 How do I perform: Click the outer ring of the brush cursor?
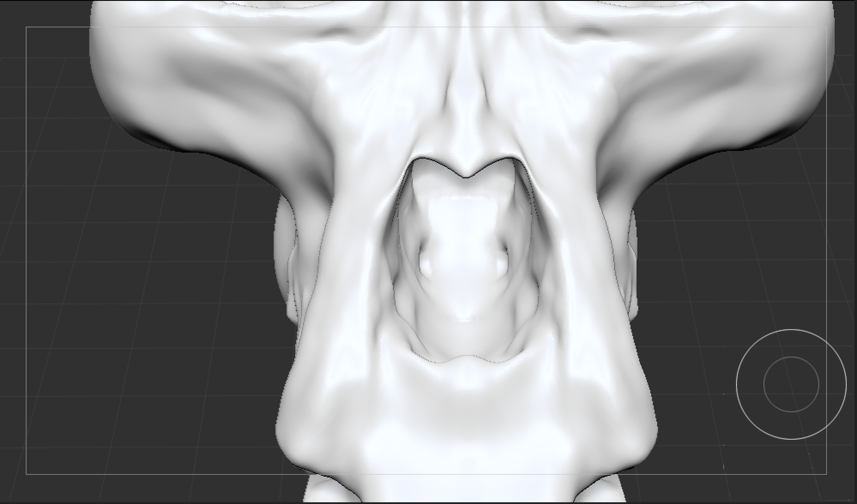click(736, 384)
